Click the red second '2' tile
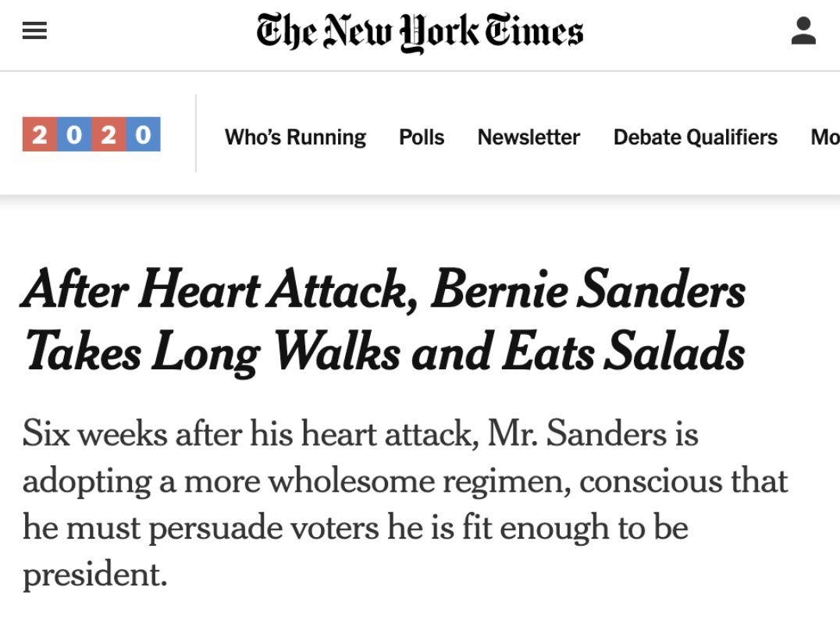 click(109, 134)
